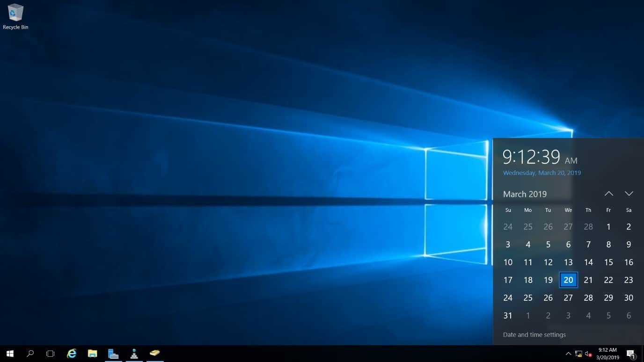Show hidden system tray icons
644x362 pixels.
(568, 354)
